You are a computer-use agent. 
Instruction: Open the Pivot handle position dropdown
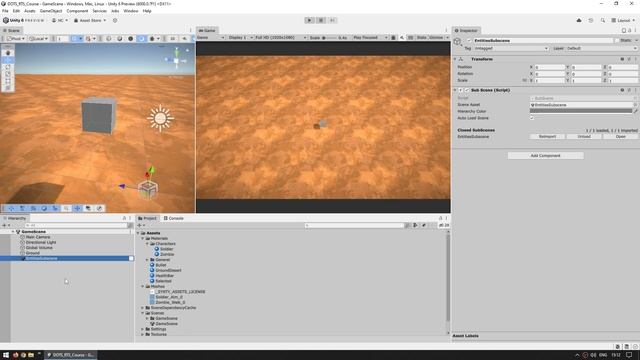[16, 38]
